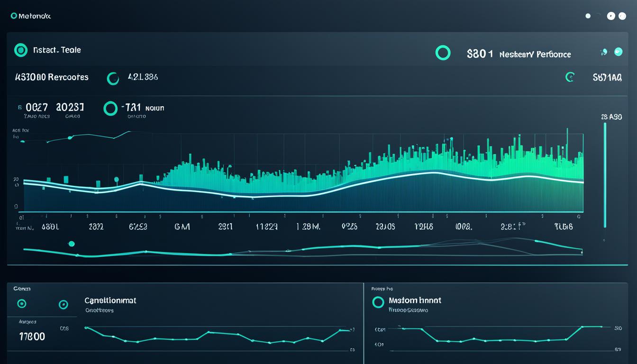Select the large ring icon before $801 stat
The width and height of the screenshot is (637, 364).
(x=443, y=53)
